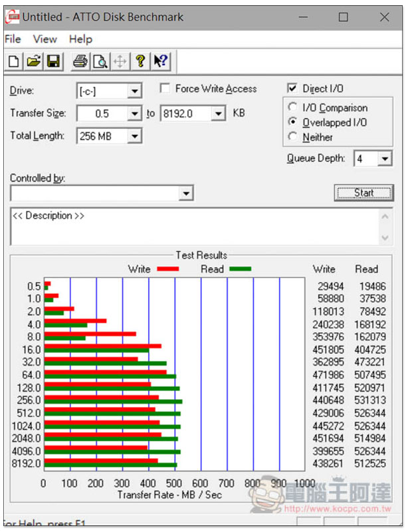Open the File menu

click(13, 39)
